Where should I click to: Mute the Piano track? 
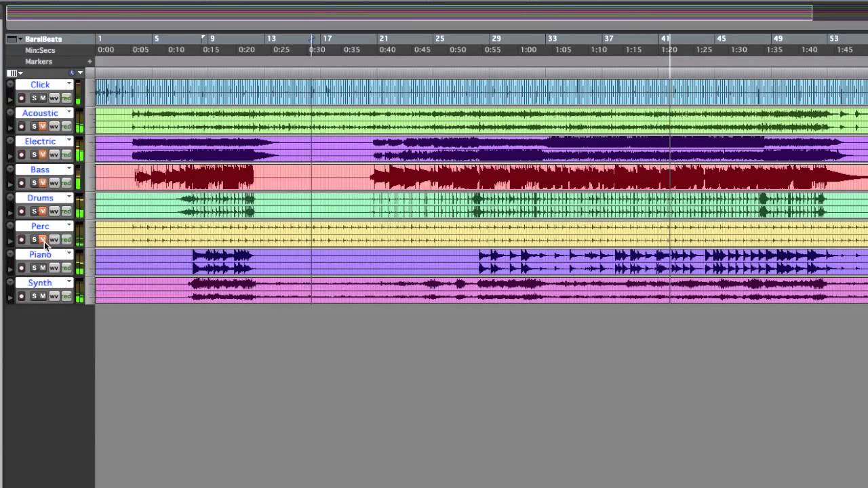43,268
